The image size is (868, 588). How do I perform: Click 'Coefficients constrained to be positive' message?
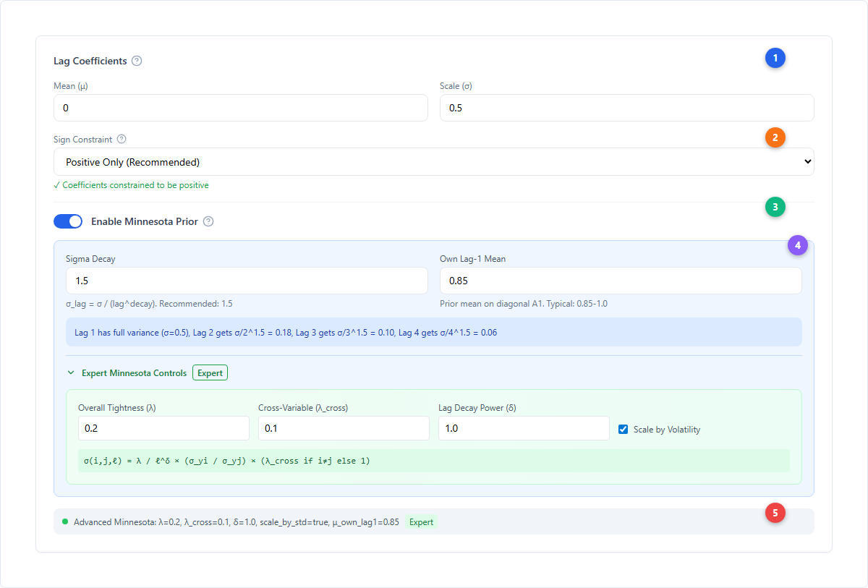point(131,185)
